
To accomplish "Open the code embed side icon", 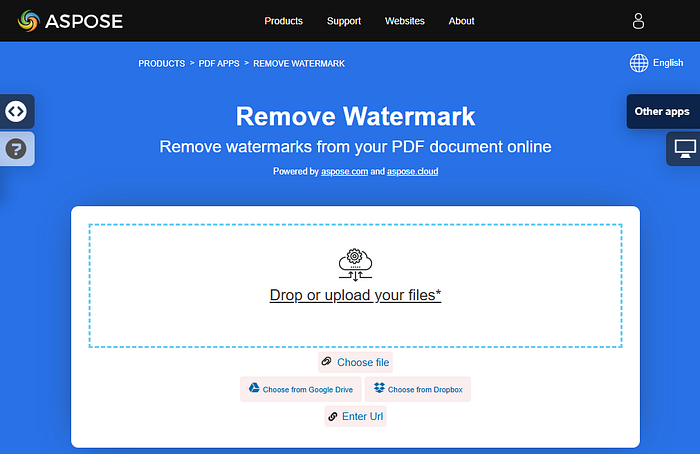I will (16, 111).
